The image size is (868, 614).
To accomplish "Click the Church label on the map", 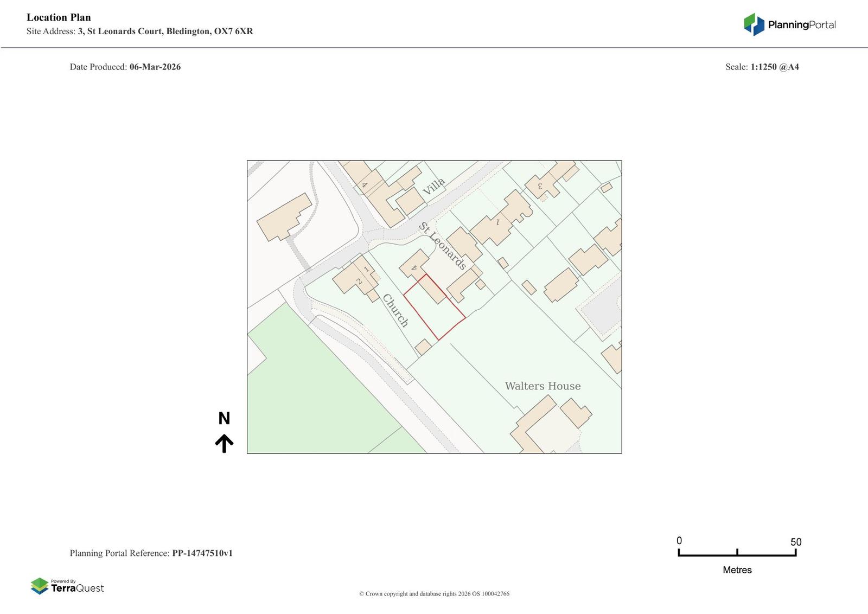I will coord(395,310).
